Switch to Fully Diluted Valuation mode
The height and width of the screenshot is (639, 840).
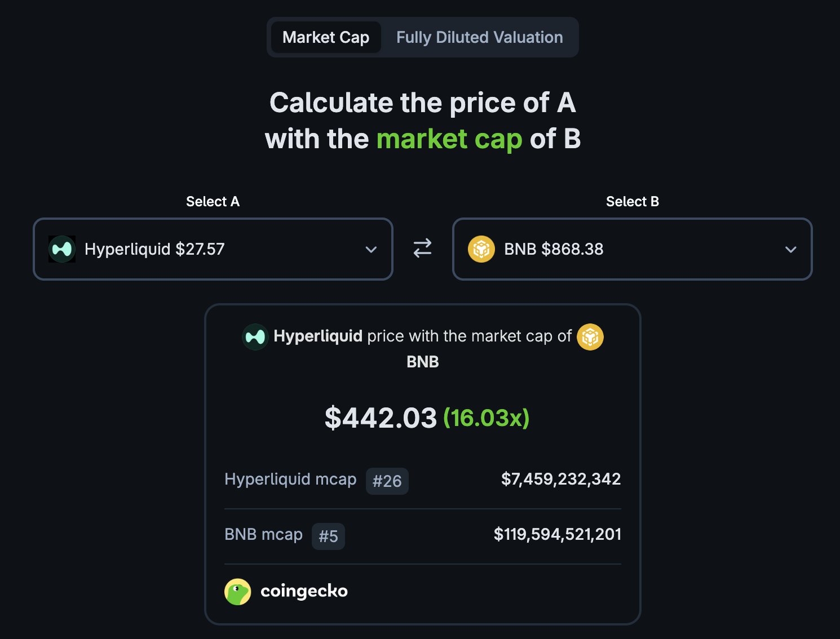[479, 37]
